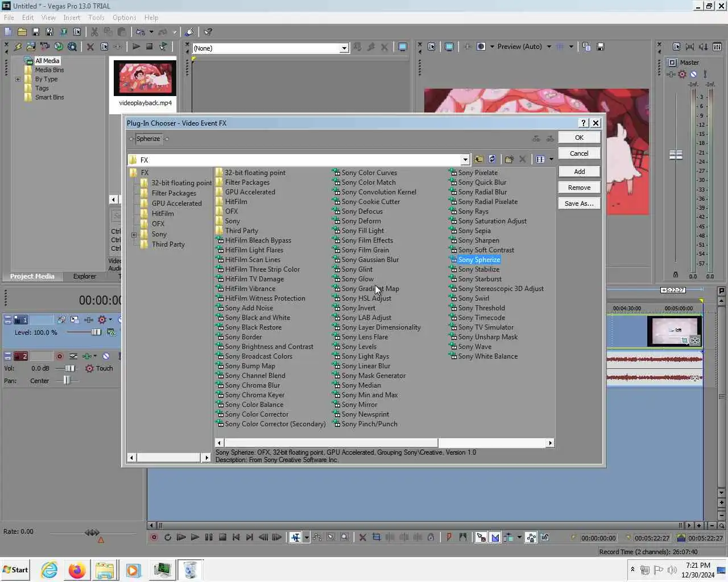Image resolution: width=728 pixels, height=582 pixels.
Task: Open the Trimmer (None) dropdown
Action: (344, 48)
